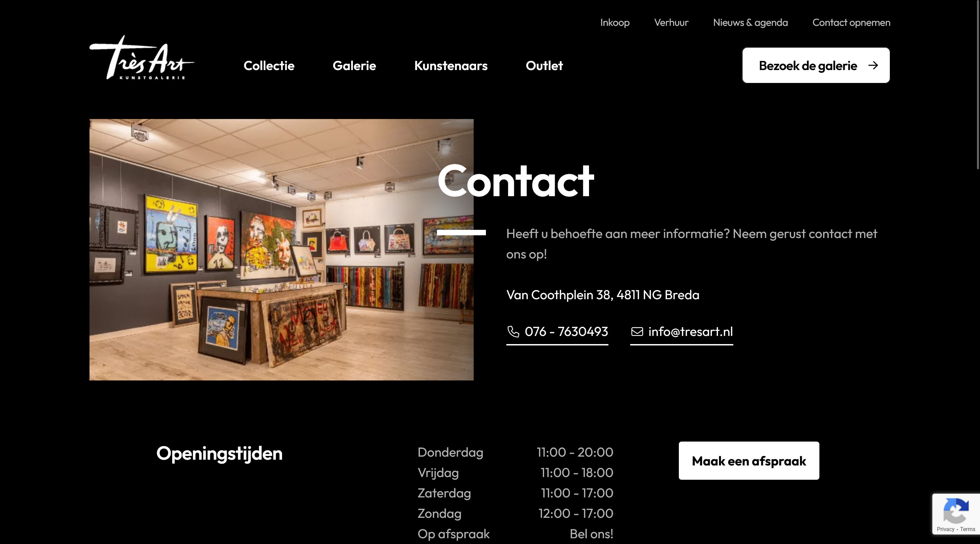Open the Outlet menu item
This screenshot has height=544, width=980.
coord(544,66)
